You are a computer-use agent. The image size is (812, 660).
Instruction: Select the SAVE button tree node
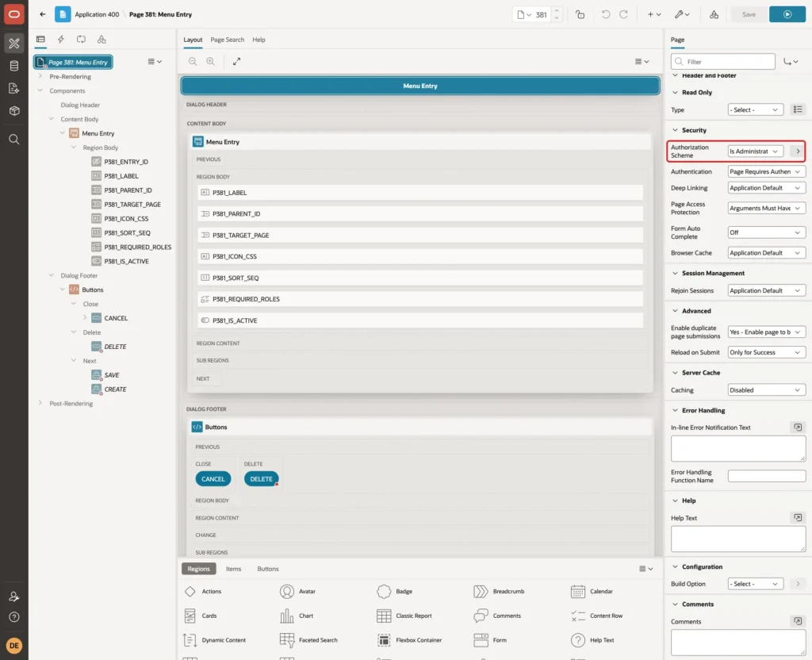(112, 375)
